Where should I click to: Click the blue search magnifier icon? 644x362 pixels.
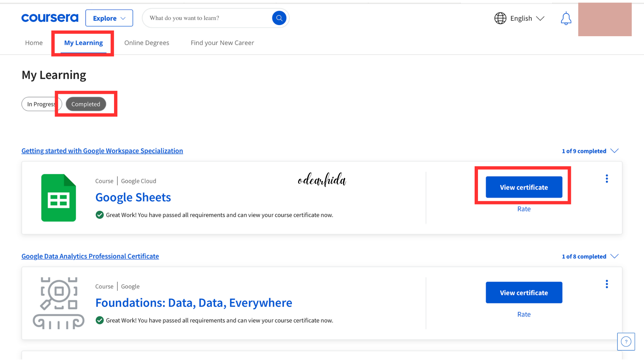click(x=279, y=18)
